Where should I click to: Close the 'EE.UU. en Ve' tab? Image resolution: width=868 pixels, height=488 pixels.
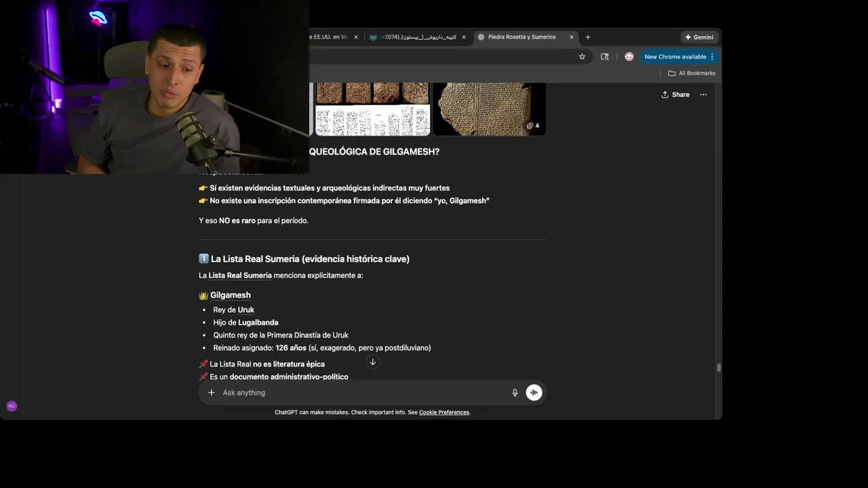coord(356,37)
